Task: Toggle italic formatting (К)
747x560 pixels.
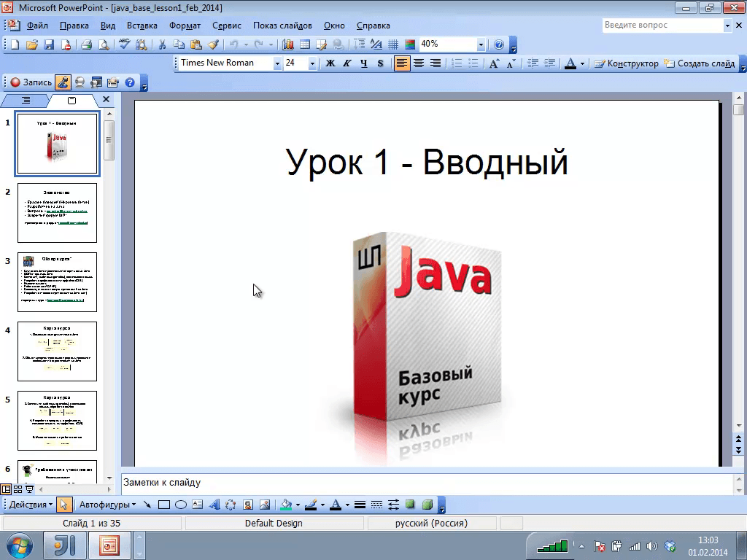Action: pos(347,63)
